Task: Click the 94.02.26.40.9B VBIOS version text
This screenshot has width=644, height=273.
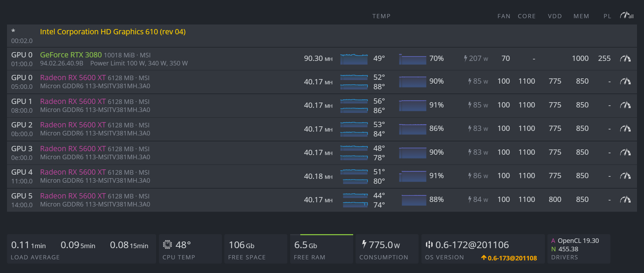Action: [62, 63]
